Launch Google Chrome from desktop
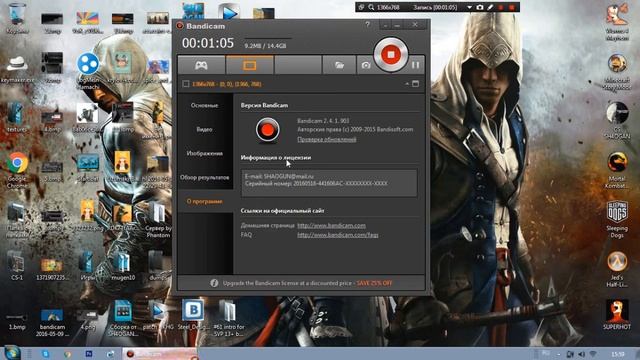640x360 pixels. point(17,170)
